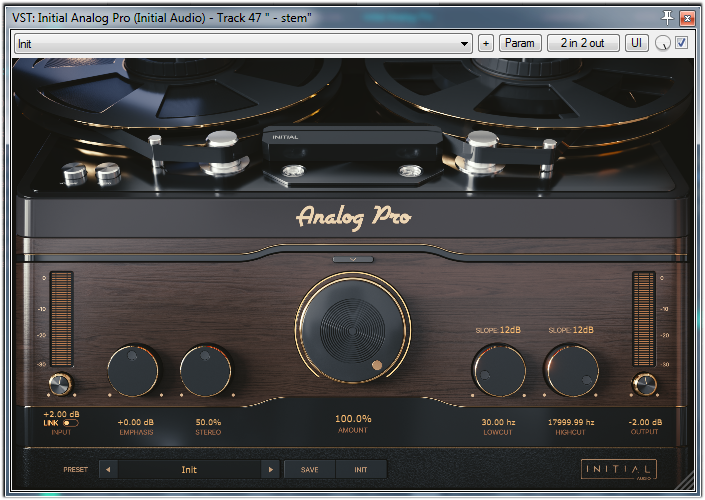
Task: Close the VST plugin window
Action: [687, 18]
